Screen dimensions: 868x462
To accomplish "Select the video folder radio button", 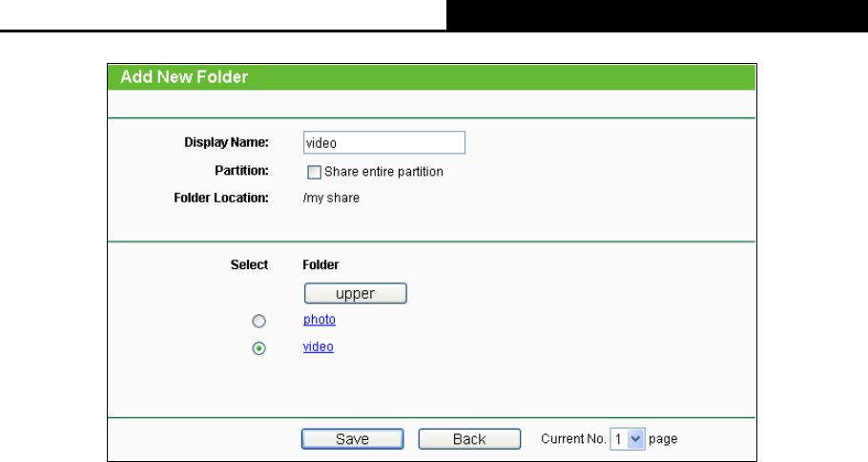I will (258, 348).
